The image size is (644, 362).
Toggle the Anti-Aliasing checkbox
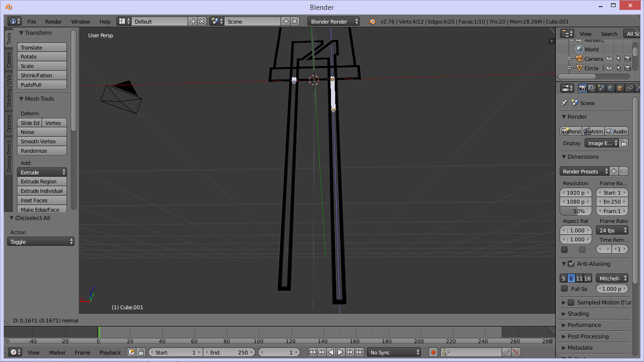point(571,263)
